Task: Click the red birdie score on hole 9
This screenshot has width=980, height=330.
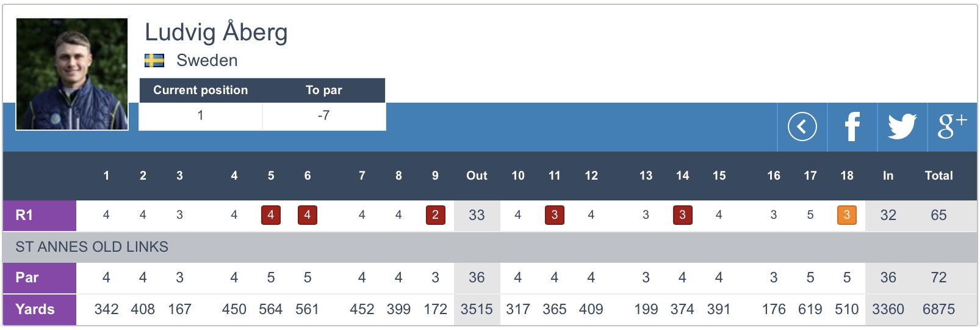Action: [x=435, y=215]
